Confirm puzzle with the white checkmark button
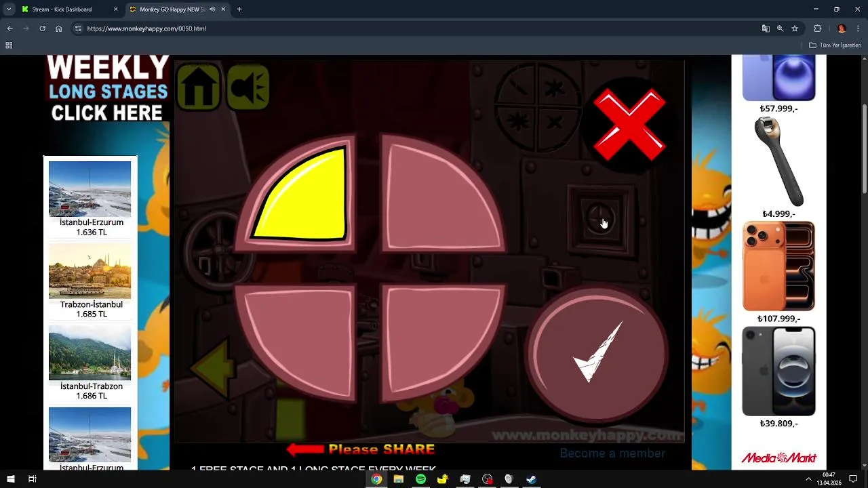Screen dimensions: 868x488 597,354
